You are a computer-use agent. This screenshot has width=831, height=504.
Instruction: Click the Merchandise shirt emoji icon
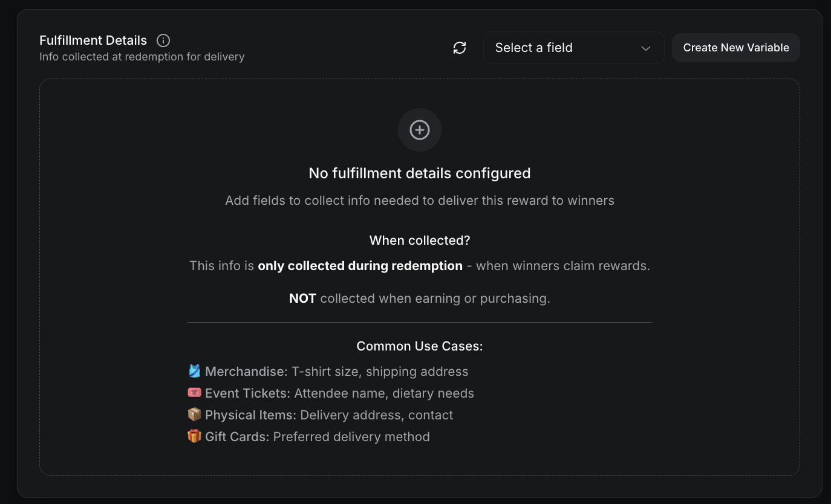[194, 371]
